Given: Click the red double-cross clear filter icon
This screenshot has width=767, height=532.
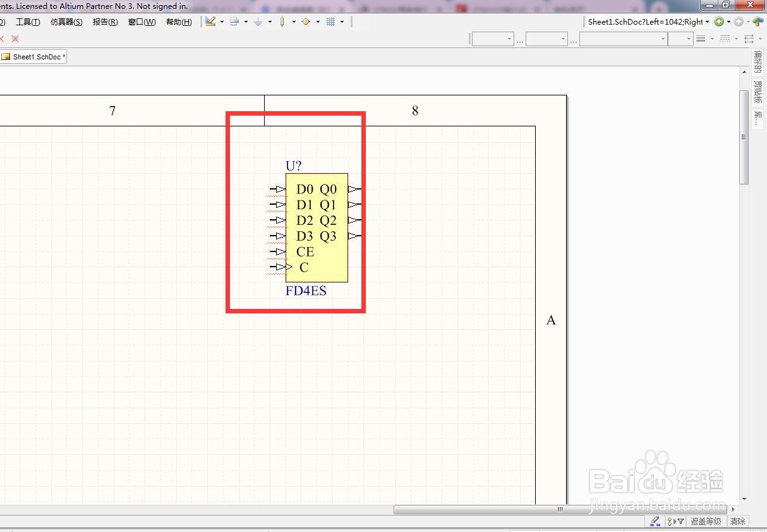Looking at the screenshot, I should tap(15, 39).
